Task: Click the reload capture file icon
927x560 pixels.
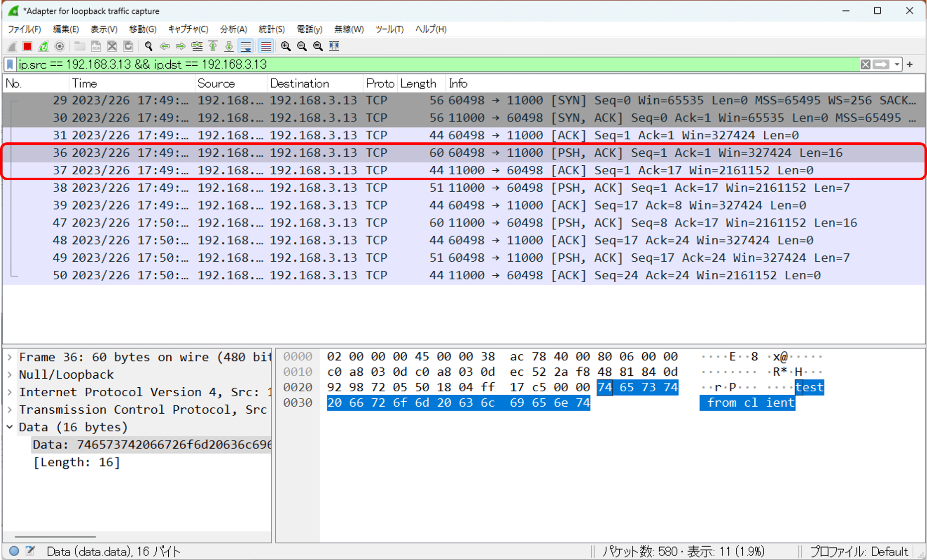Action: click(128, 46)
